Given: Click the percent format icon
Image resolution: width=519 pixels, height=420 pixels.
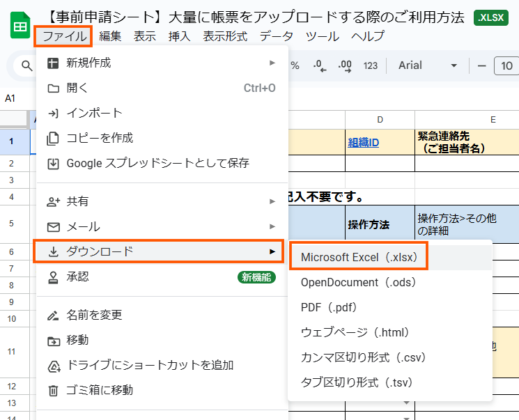Looking at the screenshot, I should [x=295, y=65].
